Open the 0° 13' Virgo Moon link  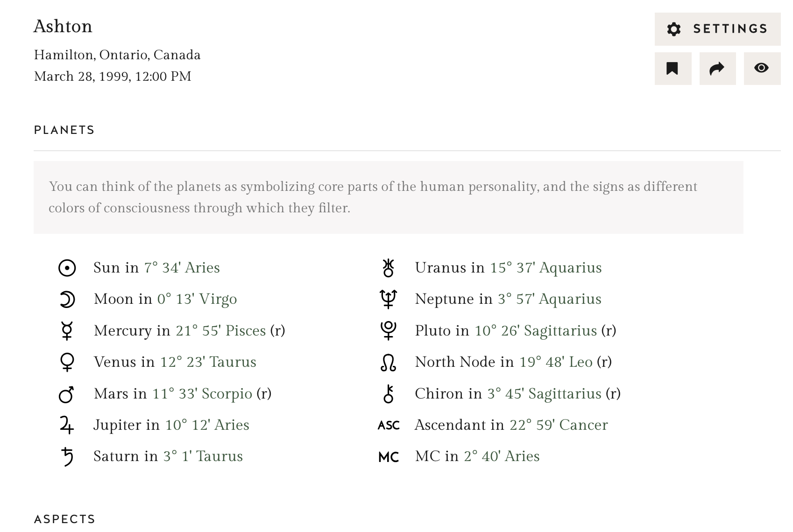197,299
